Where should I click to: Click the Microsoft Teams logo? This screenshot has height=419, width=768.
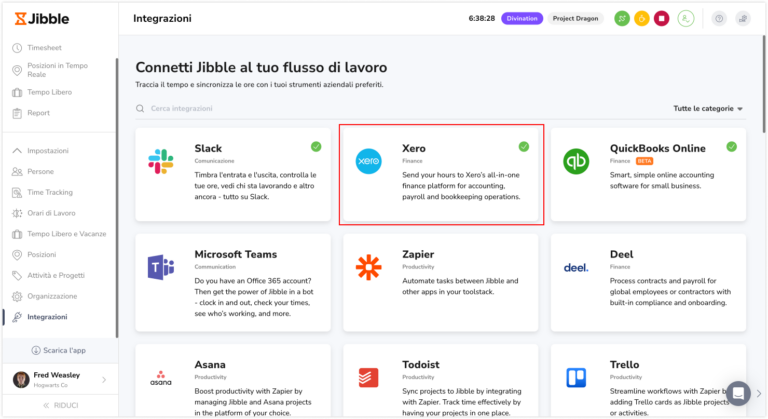click(161, 267)
